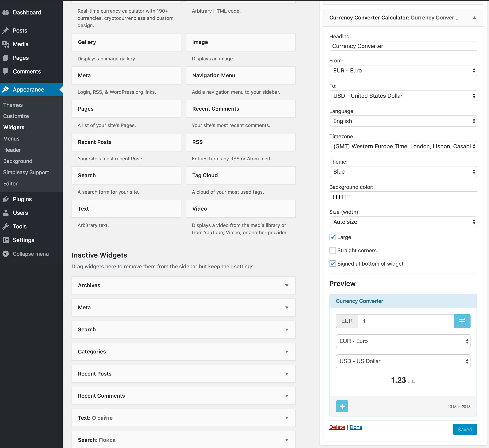Screen dimensions: 489x448
Task: Click the Currency Converter preview heading
Action: click(359, 301)
